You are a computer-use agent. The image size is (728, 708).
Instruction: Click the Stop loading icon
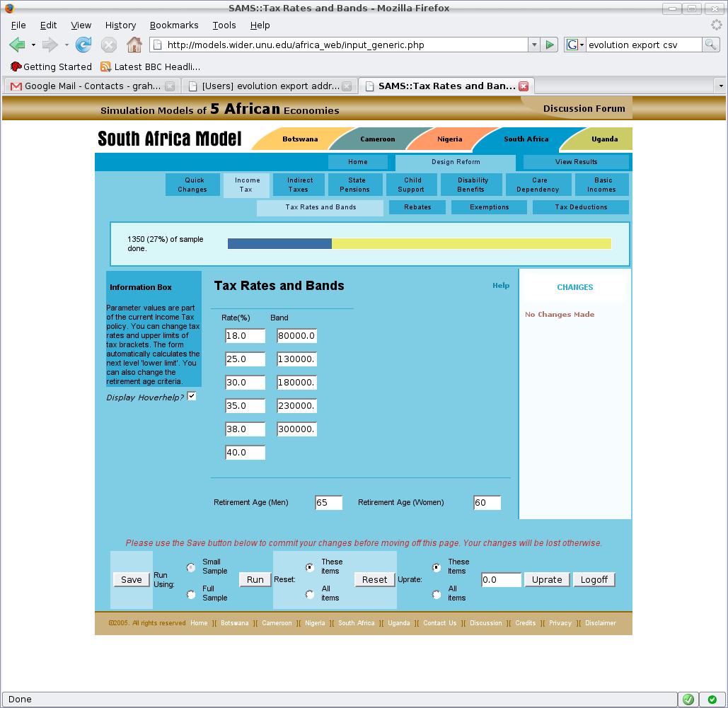108,44
